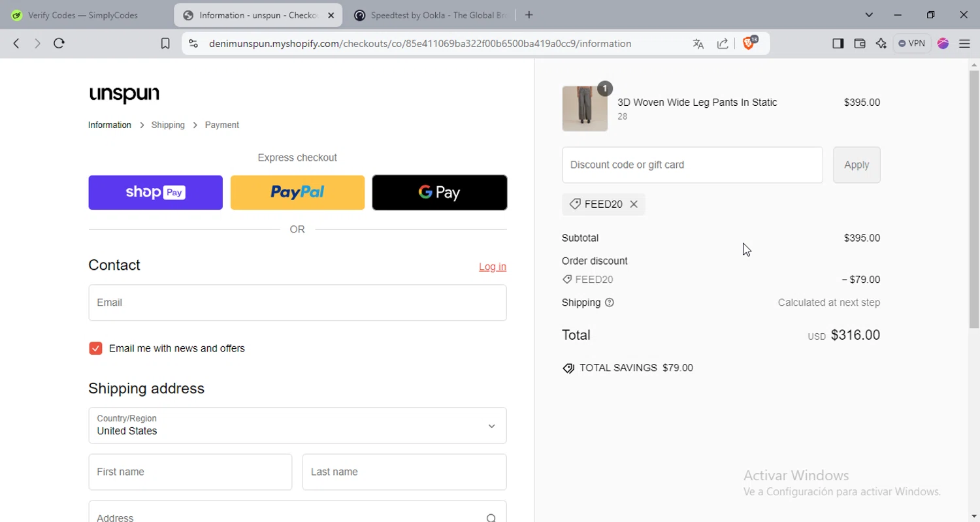Screen dimensions: 980x522
Task: Uncheck Email me with news and offers
Action: pos(95,348)
